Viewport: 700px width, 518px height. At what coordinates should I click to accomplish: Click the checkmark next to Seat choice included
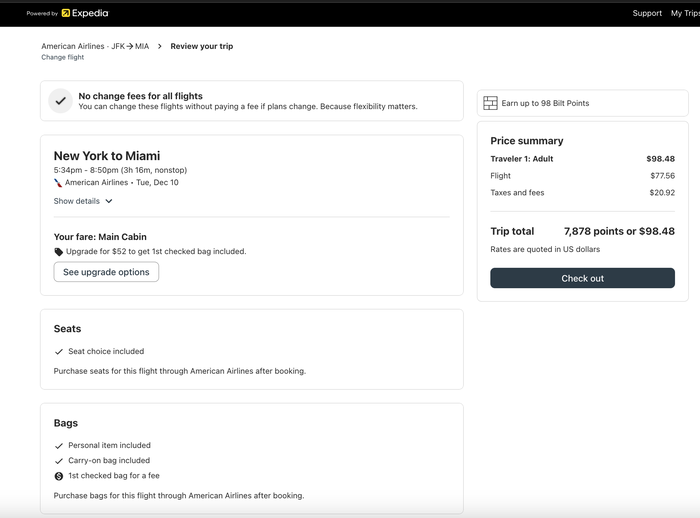point(58,352)
